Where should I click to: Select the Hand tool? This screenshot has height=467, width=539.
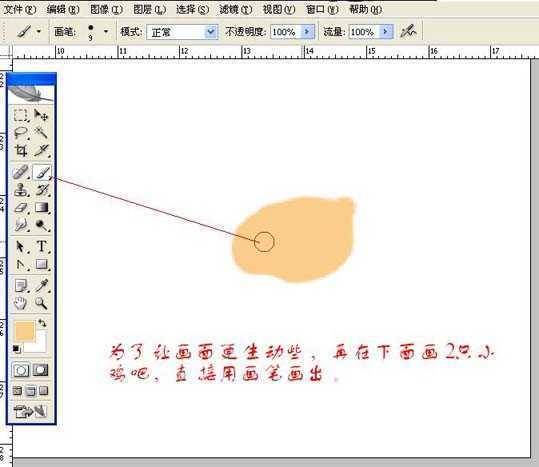tap(21, 303)
